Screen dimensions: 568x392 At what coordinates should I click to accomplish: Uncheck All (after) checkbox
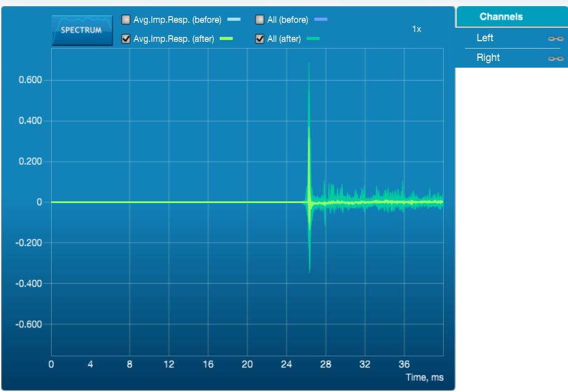click(x=260, y=39)
